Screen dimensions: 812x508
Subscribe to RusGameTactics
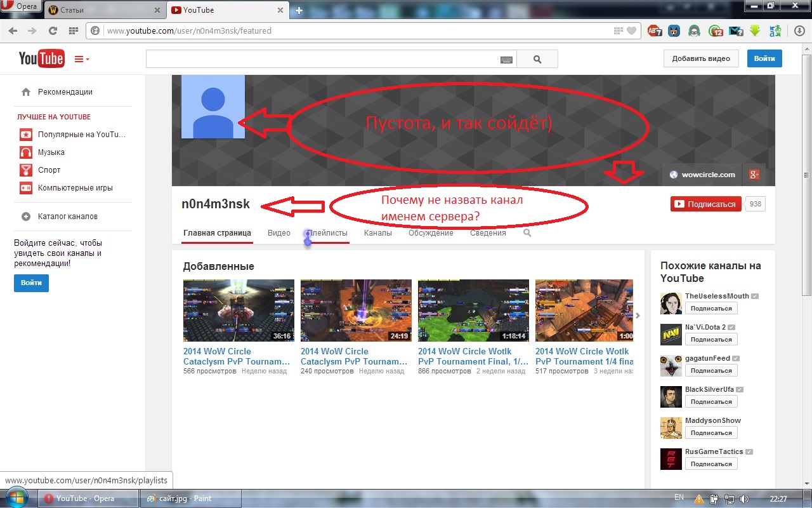711,464
